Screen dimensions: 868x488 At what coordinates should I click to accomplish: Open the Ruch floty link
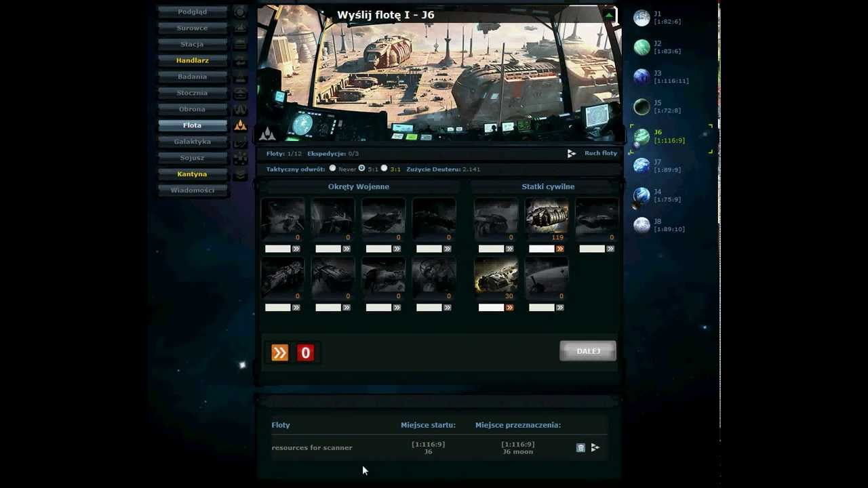point(601,153)
